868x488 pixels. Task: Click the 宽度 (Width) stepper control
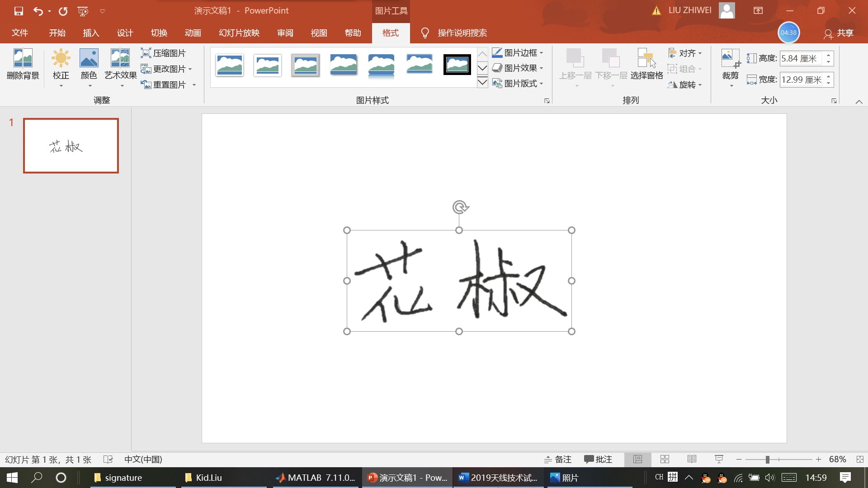click(x=828, y=79)
